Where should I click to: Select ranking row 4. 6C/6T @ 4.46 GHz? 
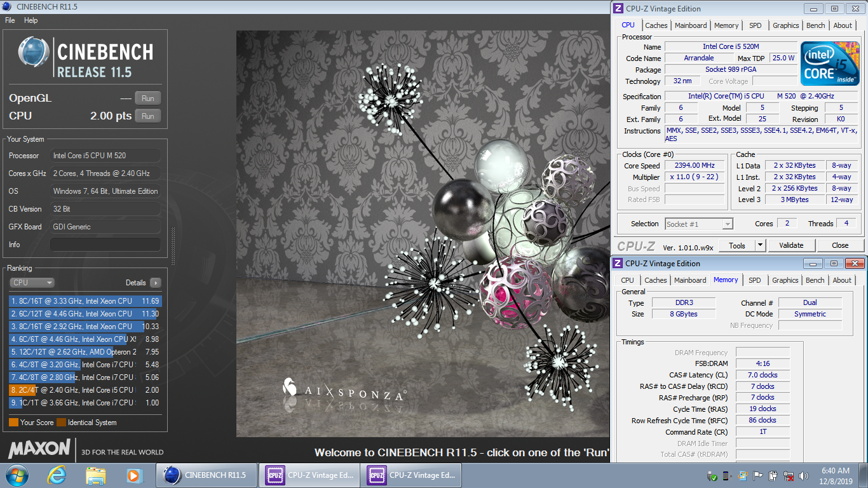[x=85, y=339]
